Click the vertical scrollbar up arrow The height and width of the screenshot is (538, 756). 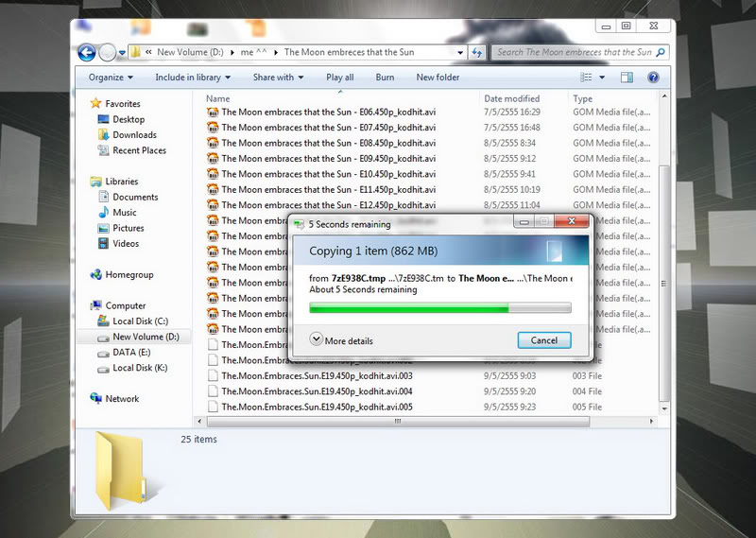664,96
